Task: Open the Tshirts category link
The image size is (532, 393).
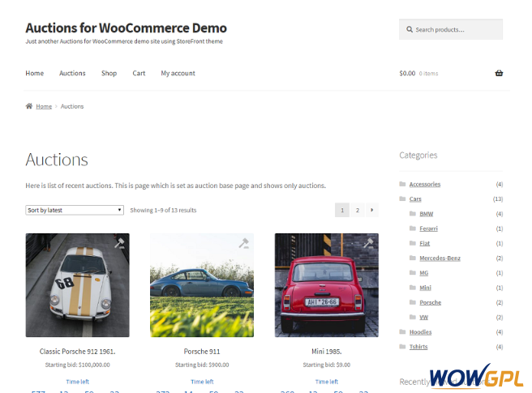Action: tap(418, 347)
